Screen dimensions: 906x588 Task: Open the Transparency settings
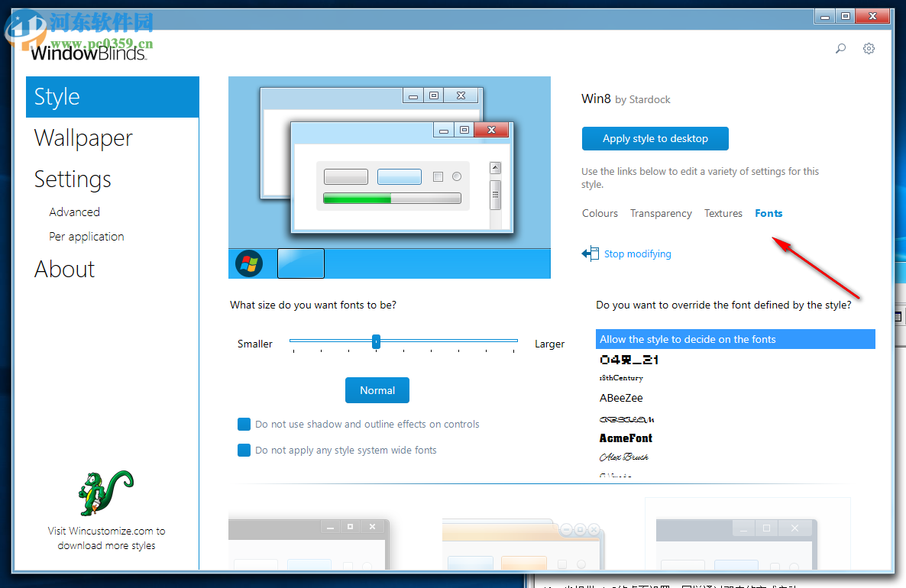[x=661, y=213]
